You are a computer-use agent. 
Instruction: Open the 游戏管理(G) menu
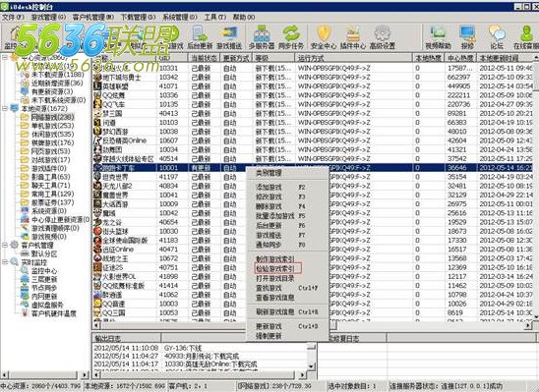coord(48,17)
